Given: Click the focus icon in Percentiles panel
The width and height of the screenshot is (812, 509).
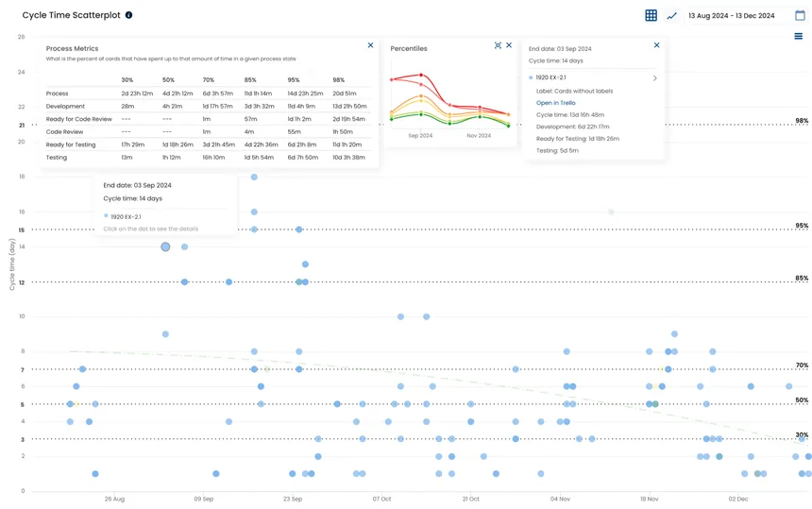Looking at the screenshot, I should (x=498, y=45).
